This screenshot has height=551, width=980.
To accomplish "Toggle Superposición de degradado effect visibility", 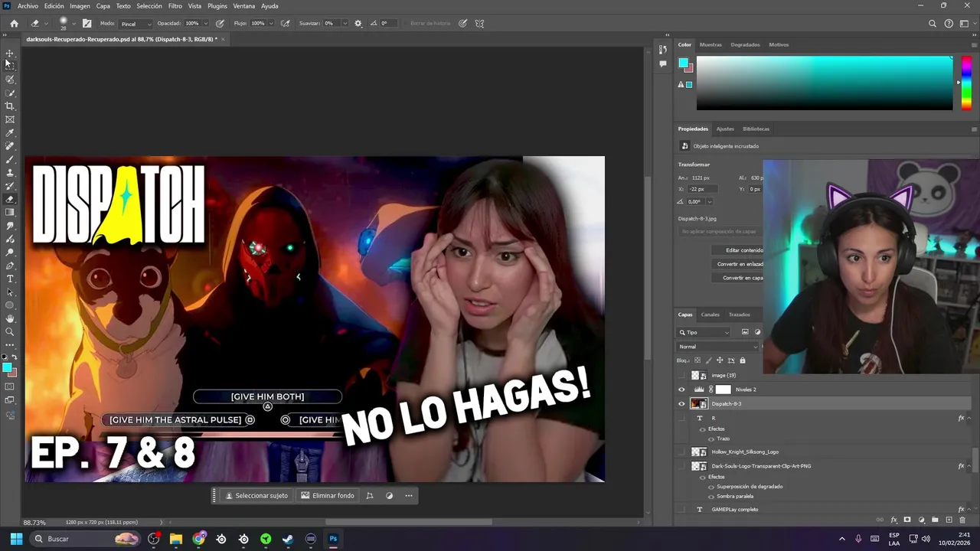I will (x=711, y=487).
